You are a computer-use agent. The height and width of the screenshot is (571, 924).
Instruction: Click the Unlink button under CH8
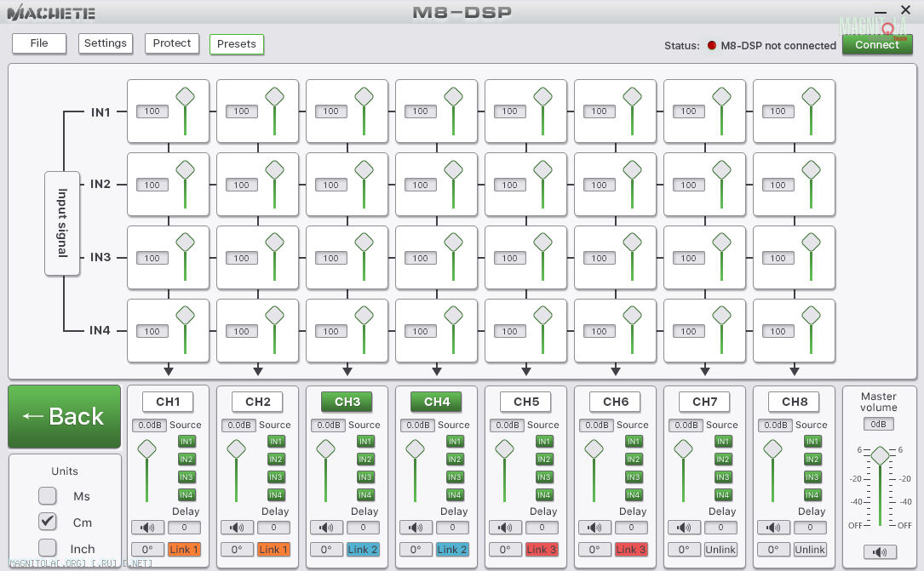[x=810, y=550]
